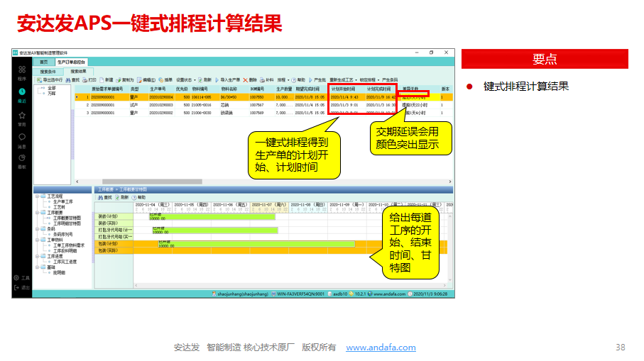Click the 补料 toolbar icon
The height and width of the screenshot is (361, 644).
tap(262, 80)
